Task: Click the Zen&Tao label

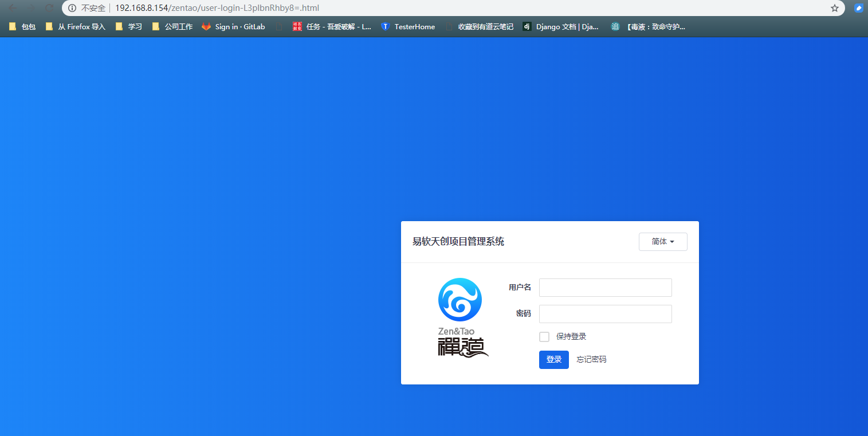Action: (x=456, y=331)
